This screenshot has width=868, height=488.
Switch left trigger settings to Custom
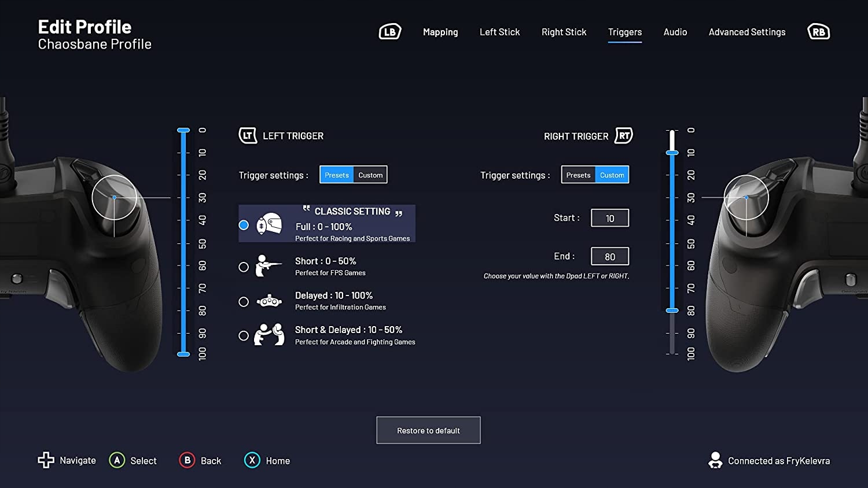370,175
